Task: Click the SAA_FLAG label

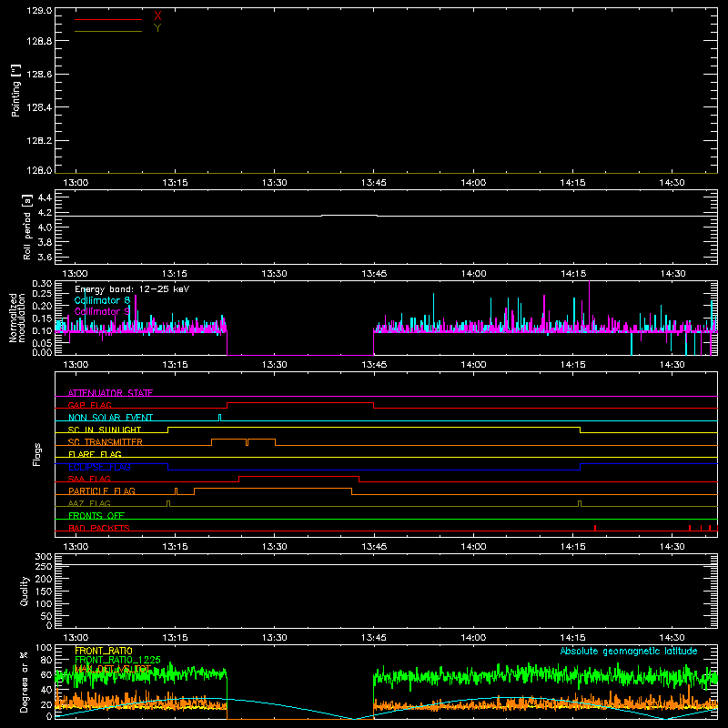Action: [89, 479]
